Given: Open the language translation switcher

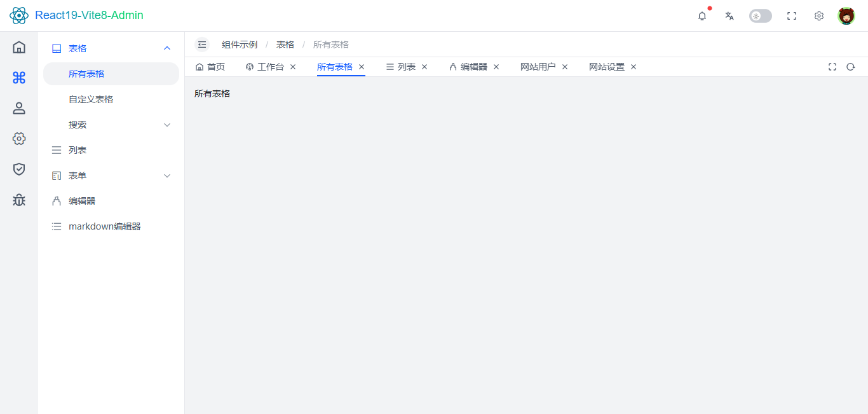Looking at the screenshot, I should [729, 16].
